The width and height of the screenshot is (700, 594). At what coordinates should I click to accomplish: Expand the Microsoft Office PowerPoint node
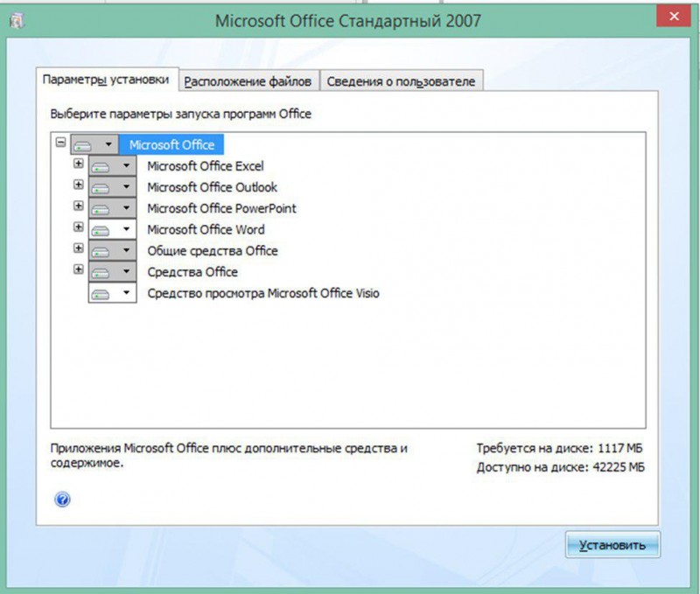pos(79,206)
